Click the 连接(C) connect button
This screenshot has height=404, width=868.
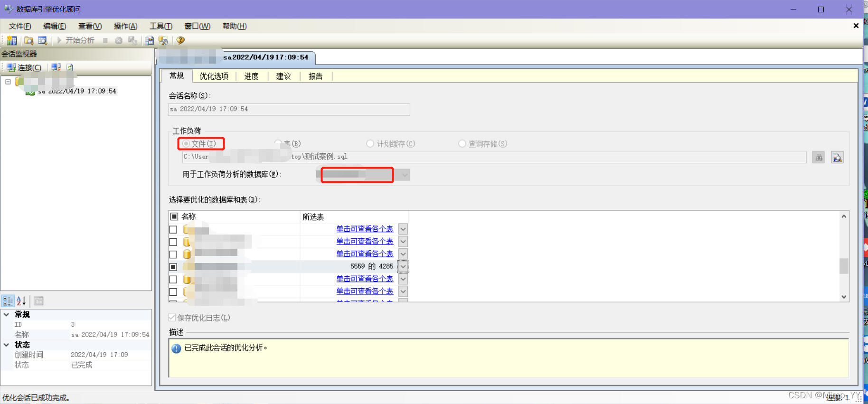tap(24, 67)
